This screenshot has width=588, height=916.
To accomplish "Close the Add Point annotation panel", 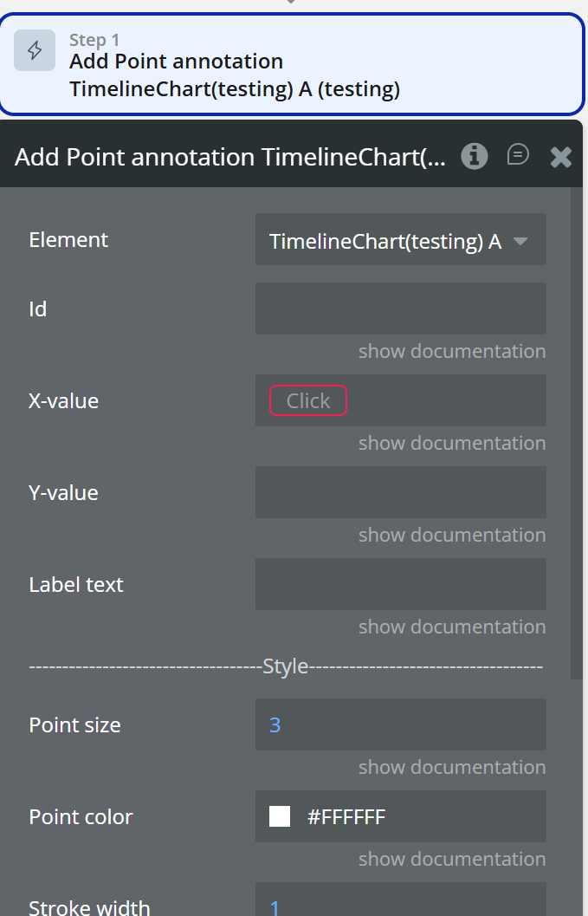I will tap(561, 157).
